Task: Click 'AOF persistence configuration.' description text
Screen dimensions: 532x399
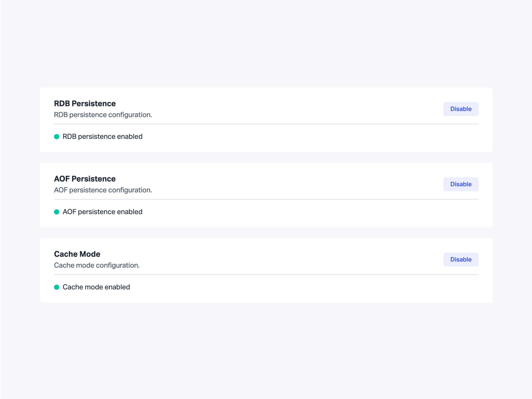Action: [x=103, y=190]
